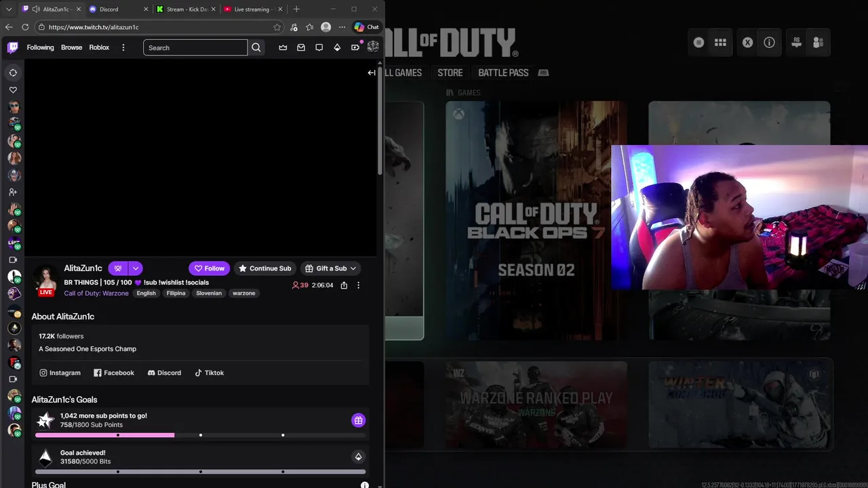Click the Get Bits diamond icon
The height and width of the screenshot is (488, 868).
pyautogui.click(x=337, y=47)
